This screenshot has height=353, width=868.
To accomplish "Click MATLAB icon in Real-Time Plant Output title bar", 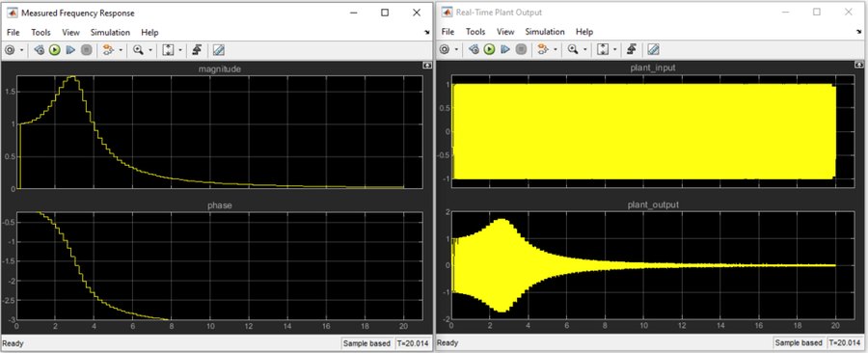I will coord(446,13).
